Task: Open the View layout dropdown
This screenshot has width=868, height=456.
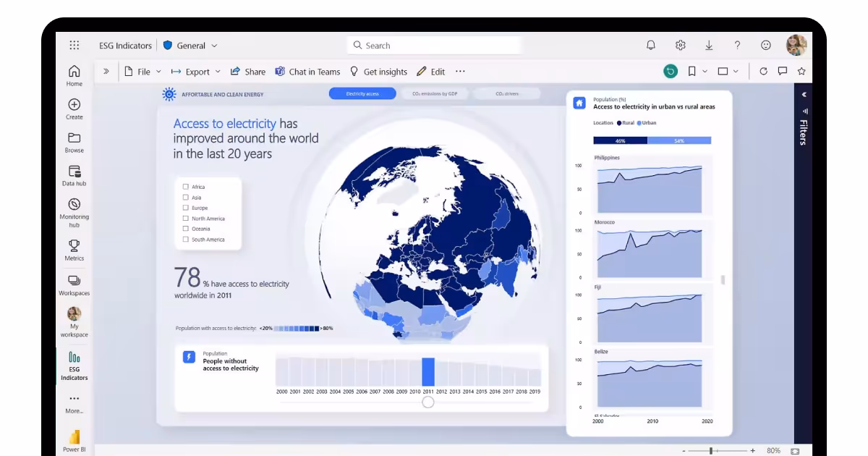Action: tap(728, 71)
